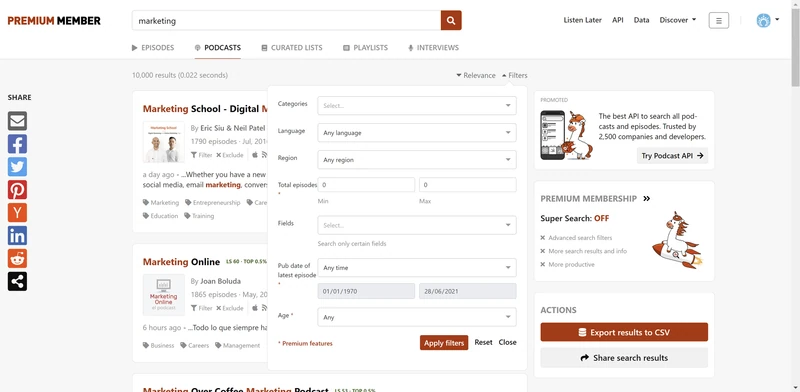
Task: Click Apple icon on Marketing Online result
Action: [255, 308]
